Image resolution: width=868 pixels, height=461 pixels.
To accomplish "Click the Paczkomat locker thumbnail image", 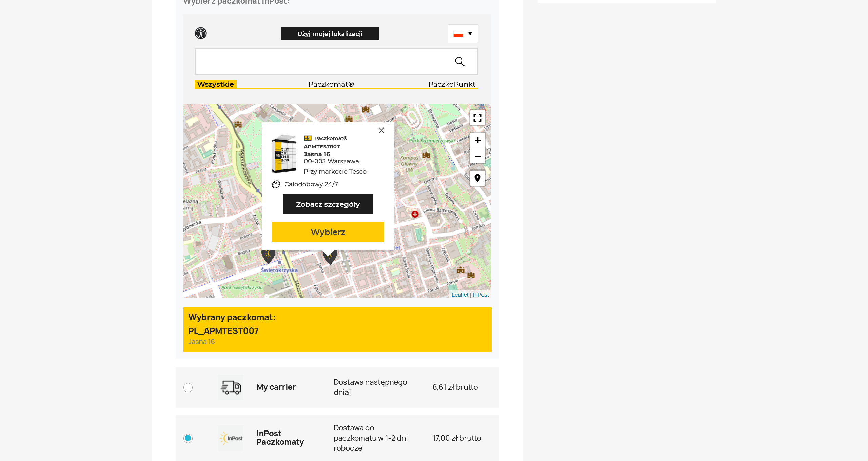I will (284, 154).
